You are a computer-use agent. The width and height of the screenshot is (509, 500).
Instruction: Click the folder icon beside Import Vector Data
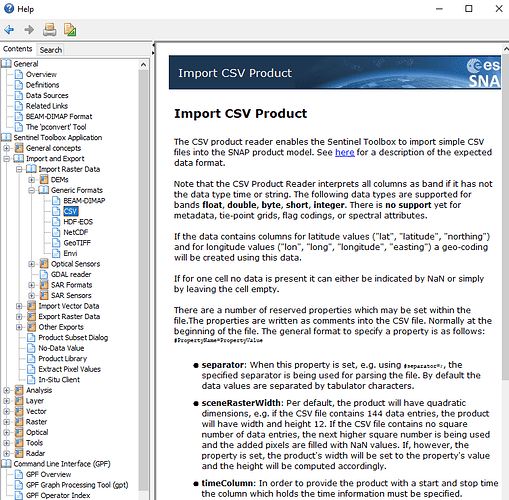point(32,306)
